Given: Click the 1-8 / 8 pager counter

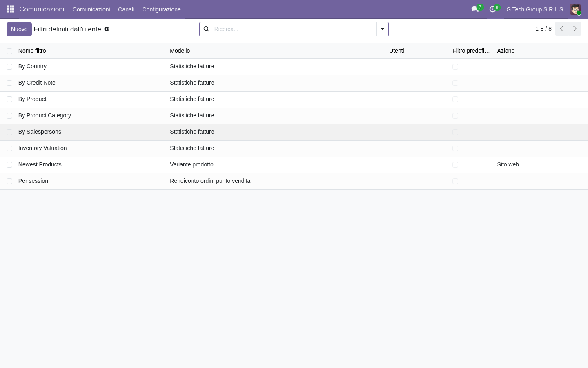Looking at the screenshot, I should point(543,29).
